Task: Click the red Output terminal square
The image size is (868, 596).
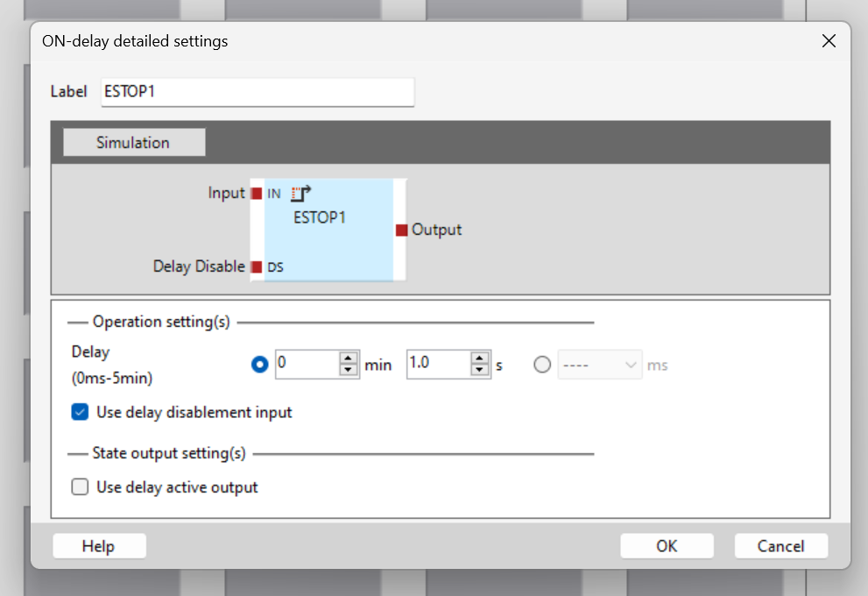Action: point(402,230)
